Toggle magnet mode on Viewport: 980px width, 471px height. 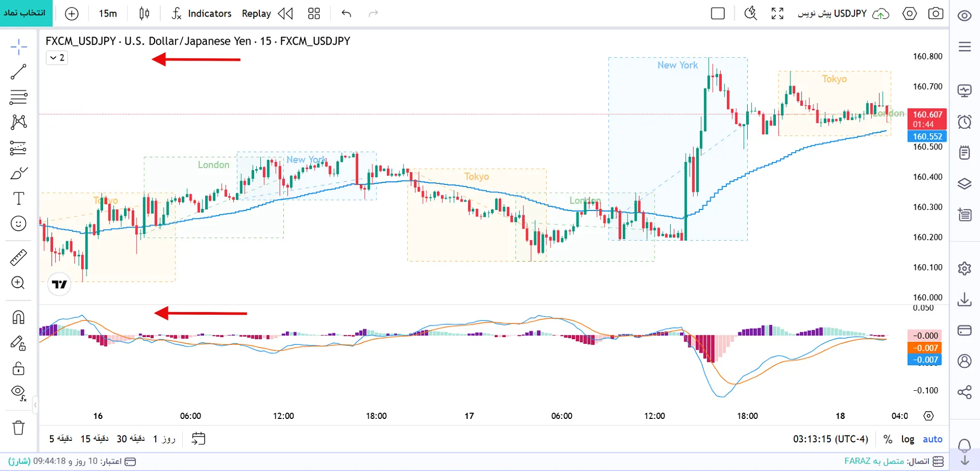point(19,317)
